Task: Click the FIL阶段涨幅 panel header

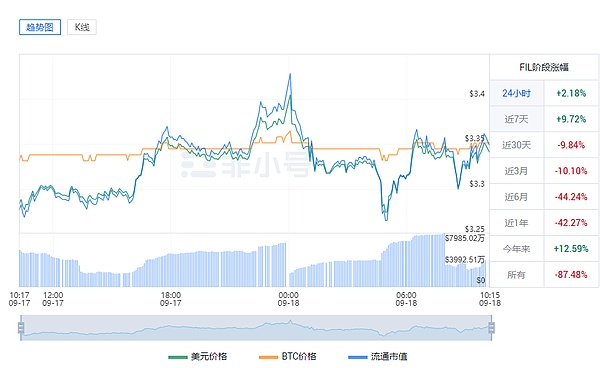Action: click(544, 67)
